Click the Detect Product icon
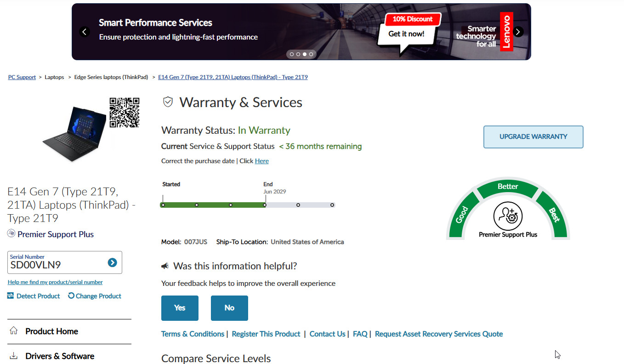Screen dimensions: 624x364 click(x=11, y=296)
